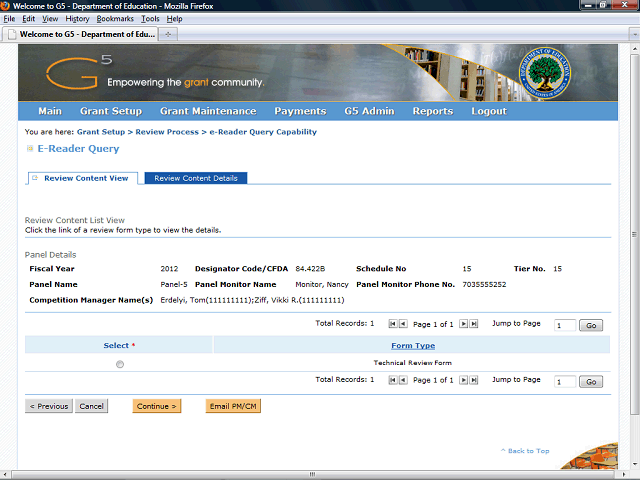Open Payments in navigation bar
This screenshot has width=640, height=480.
(x=300, y=111)
